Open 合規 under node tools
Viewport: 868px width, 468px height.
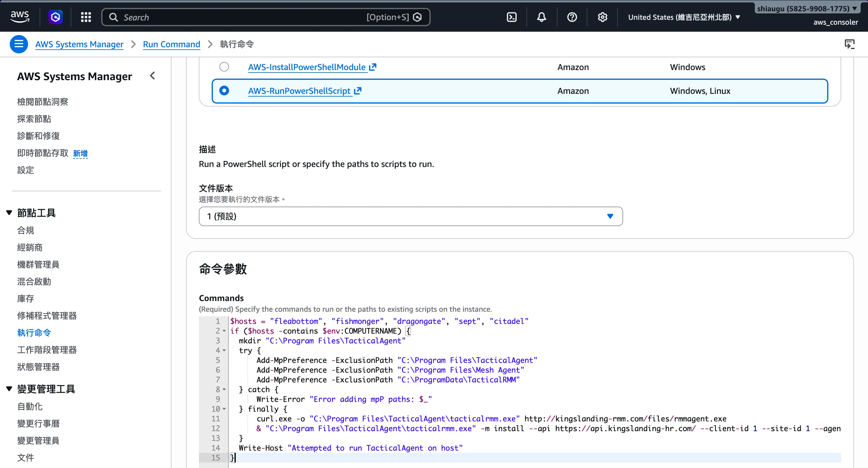(x=26, y=230)
